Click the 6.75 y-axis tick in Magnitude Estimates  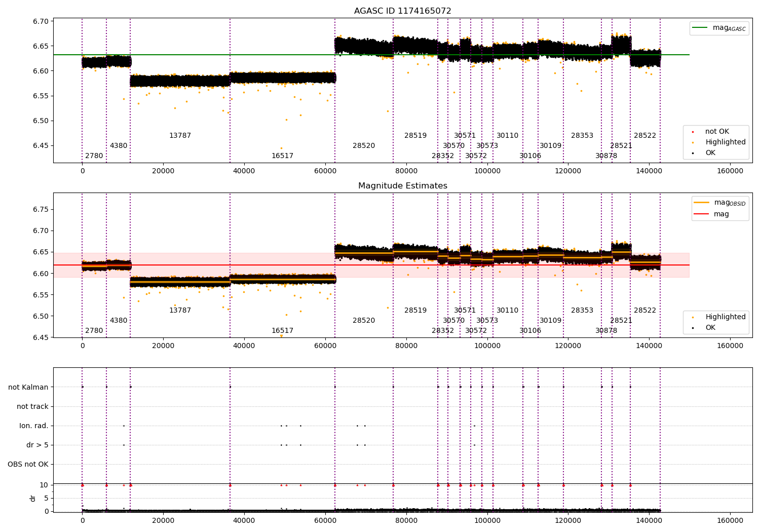[42, 209]
